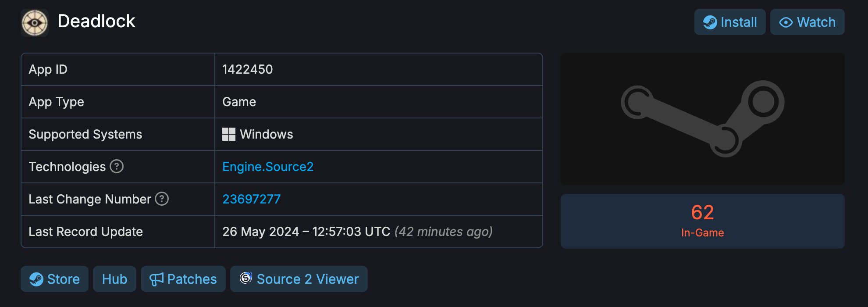Install the Deadlock game
The height and width of the screenshot is (307, 868).
pos(730,22)
